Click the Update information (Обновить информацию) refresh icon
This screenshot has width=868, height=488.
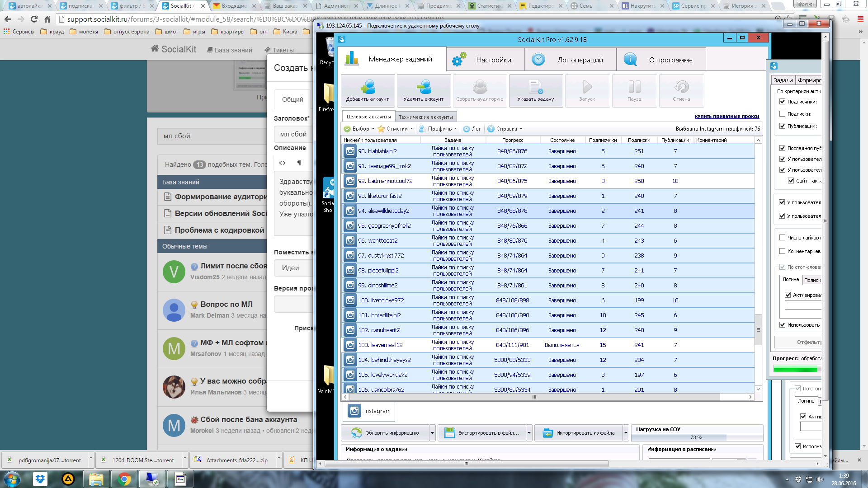click(x=356, y=433)
